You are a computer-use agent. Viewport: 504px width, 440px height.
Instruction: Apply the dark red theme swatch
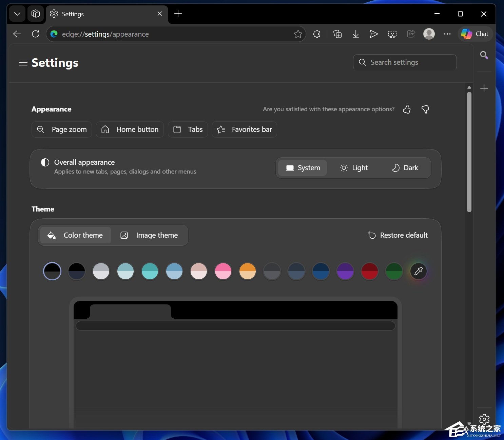tap(370, 271)
